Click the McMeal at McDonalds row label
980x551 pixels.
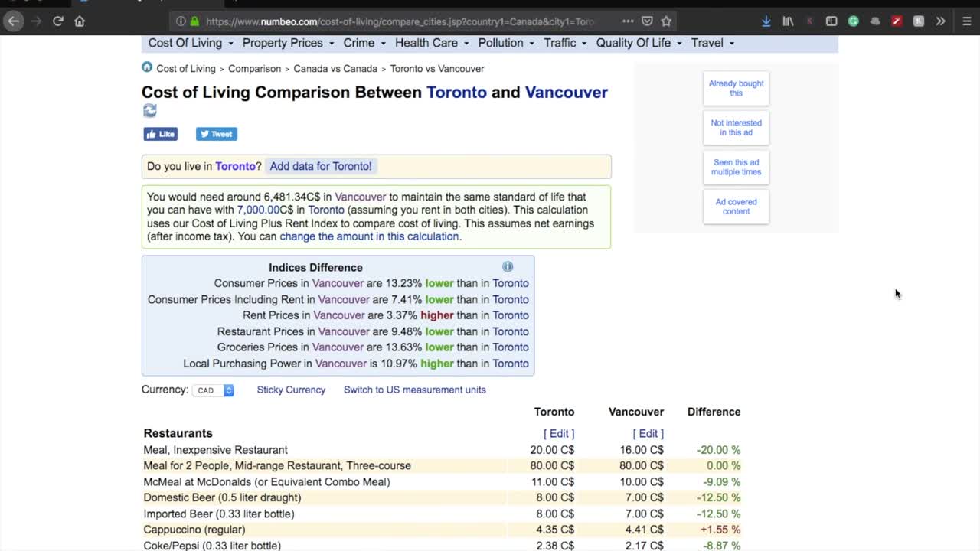[266, 482]
